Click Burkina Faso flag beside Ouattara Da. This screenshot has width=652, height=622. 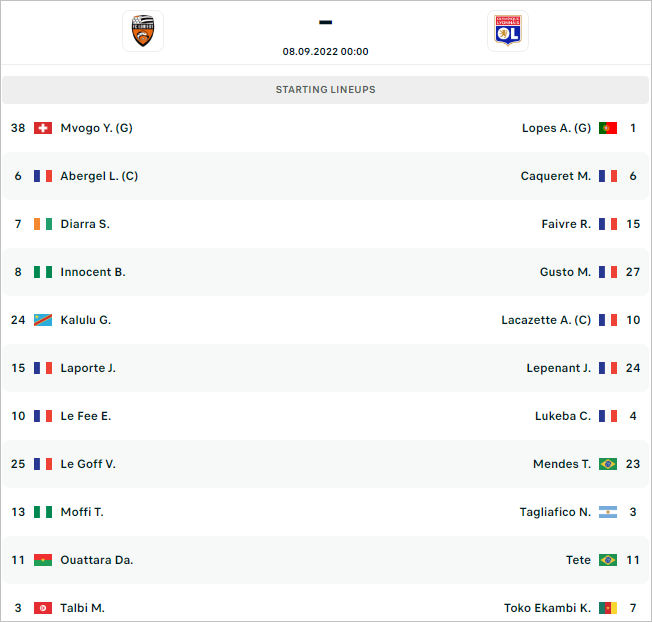[43, 560]
